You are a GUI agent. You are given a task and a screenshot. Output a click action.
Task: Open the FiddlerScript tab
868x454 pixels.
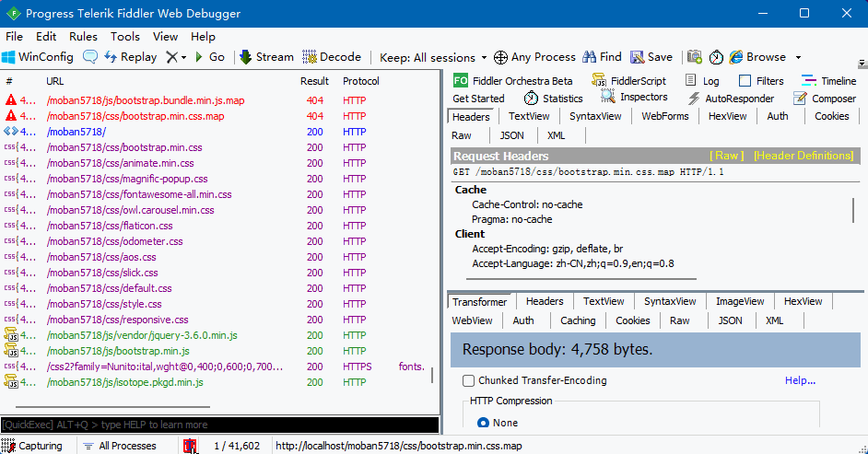628,81
